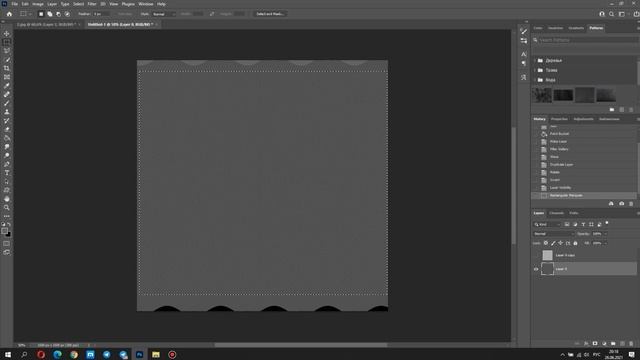Screen dimensions: 640x360
Task: Go to the Photoshop Home screen
Action: pos(9,14)
